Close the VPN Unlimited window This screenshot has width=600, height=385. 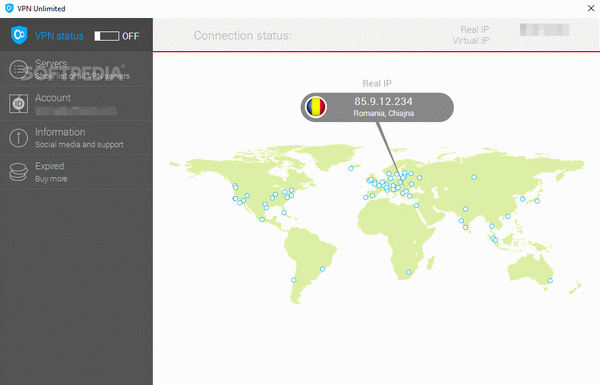click(x=591, y=8)
